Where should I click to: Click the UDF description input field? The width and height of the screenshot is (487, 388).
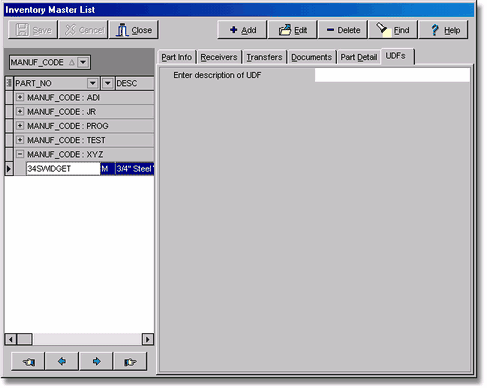(392, 75)
